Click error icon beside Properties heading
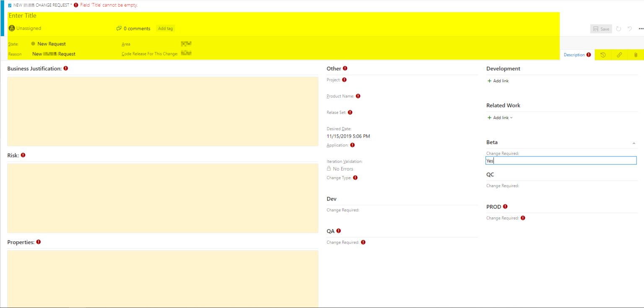 pyautogui.click(x=39, y=242)
